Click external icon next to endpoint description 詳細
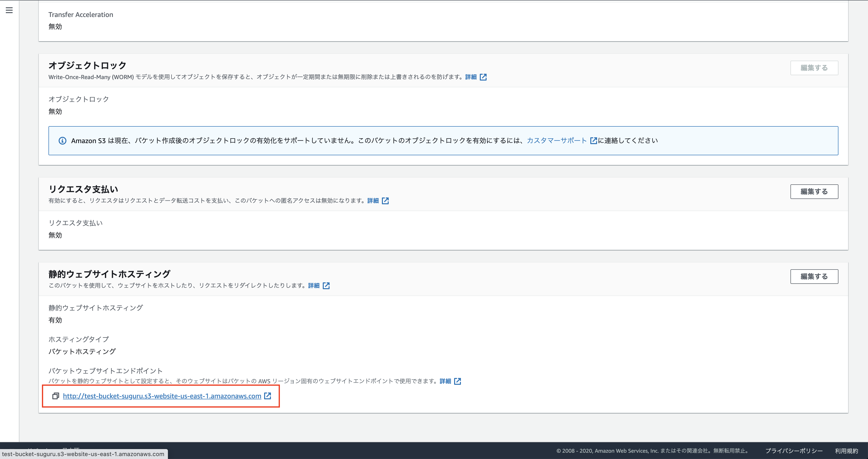 click(x=458, y=381)
